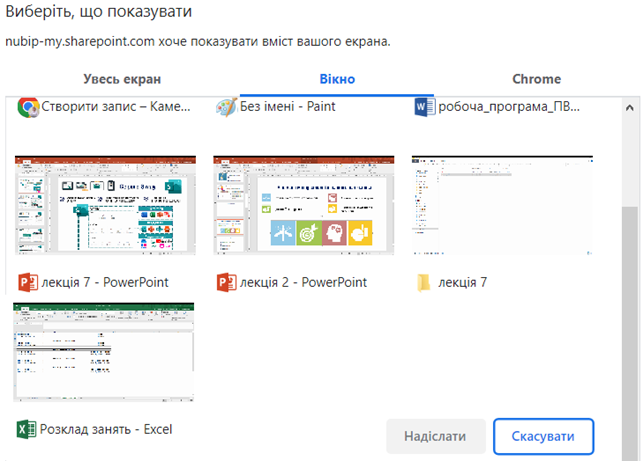Click the folder icon beside лекція 7
This screenshot has width=643, height=461.
point(424,282)
